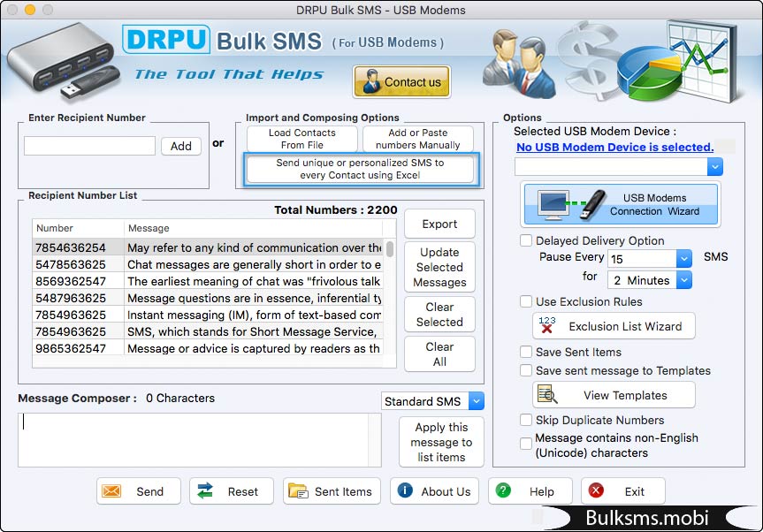763x532 pixels.
Task: Click Add or Paste numbers Manually
Action: [417, 139]
